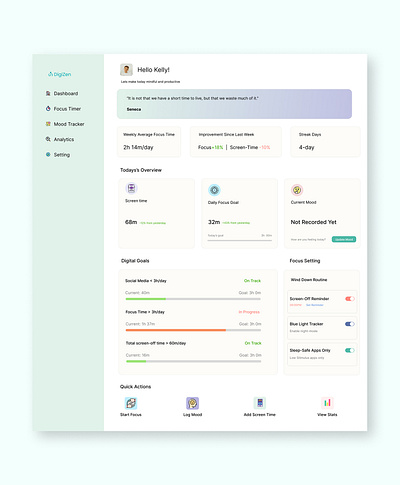Click the Daily Focus Goal progress line
Image resolution: width=400 pixels, height=485 pixels.
tap(240, 240)
